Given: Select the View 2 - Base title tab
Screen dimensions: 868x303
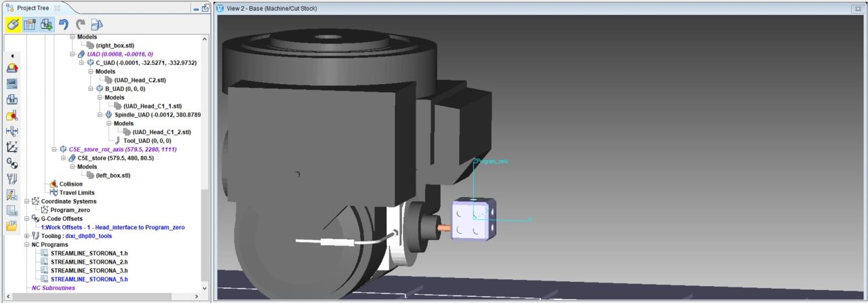Looking at the screenshot, I should point(271,8).
